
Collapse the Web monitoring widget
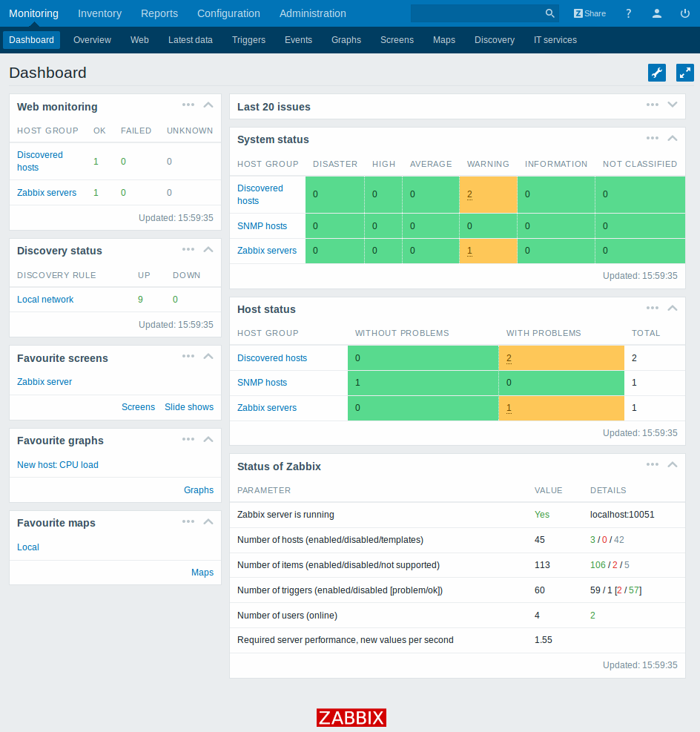tap(208, 105)
